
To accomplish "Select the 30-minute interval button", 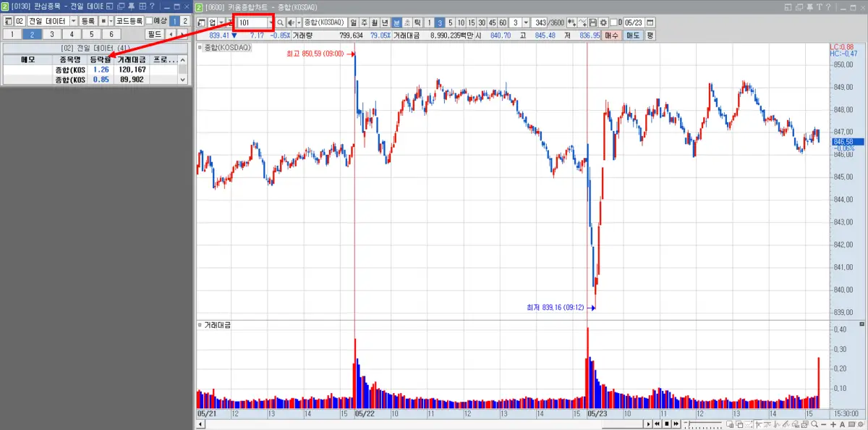I will coord(481,22).
